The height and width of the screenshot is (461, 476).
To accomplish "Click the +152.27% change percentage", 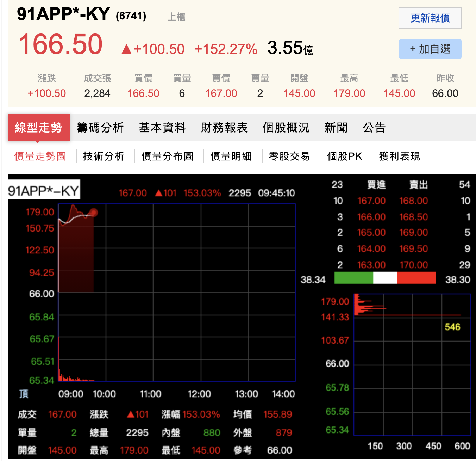I will [226, 49].
